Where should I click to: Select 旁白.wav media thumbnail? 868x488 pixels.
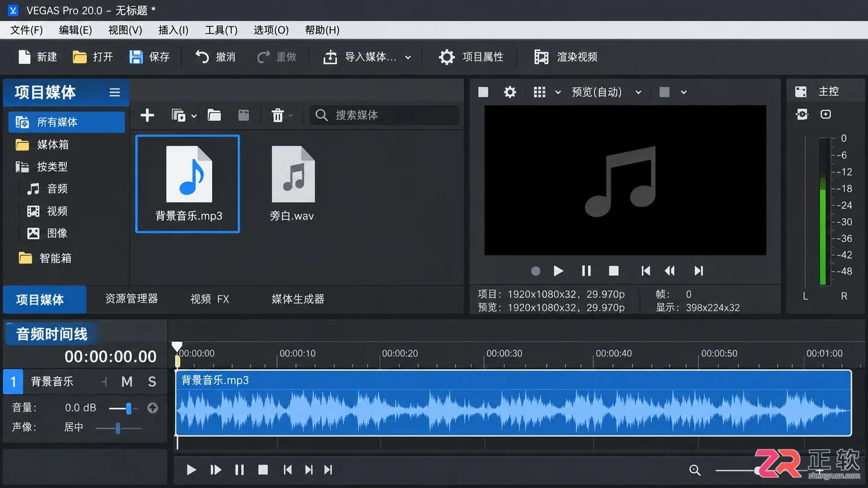click(292, 184)
